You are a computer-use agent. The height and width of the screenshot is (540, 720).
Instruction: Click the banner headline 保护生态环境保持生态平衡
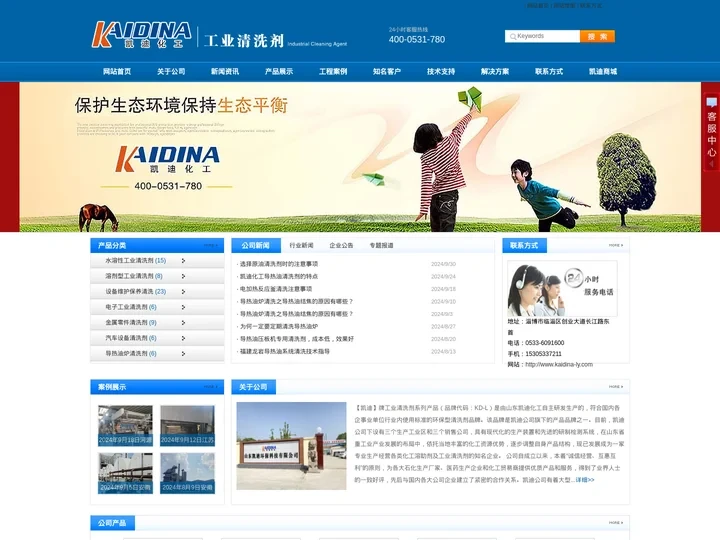tap(181, 106)
